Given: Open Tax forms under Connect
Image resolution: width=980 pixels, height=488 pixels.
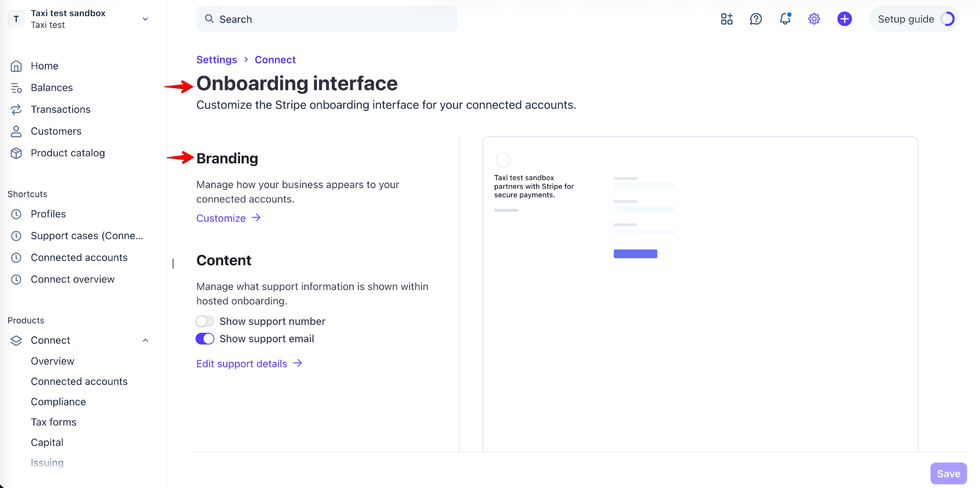Looking at the screenshot, I should [x=54, y=422].
